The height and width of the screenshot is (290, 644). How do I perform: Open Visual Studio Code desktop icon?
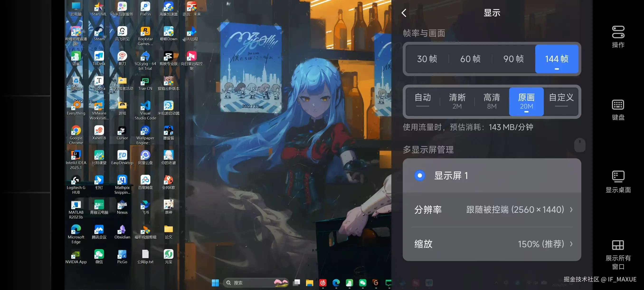pyautogui.click(x=145, y=106)
